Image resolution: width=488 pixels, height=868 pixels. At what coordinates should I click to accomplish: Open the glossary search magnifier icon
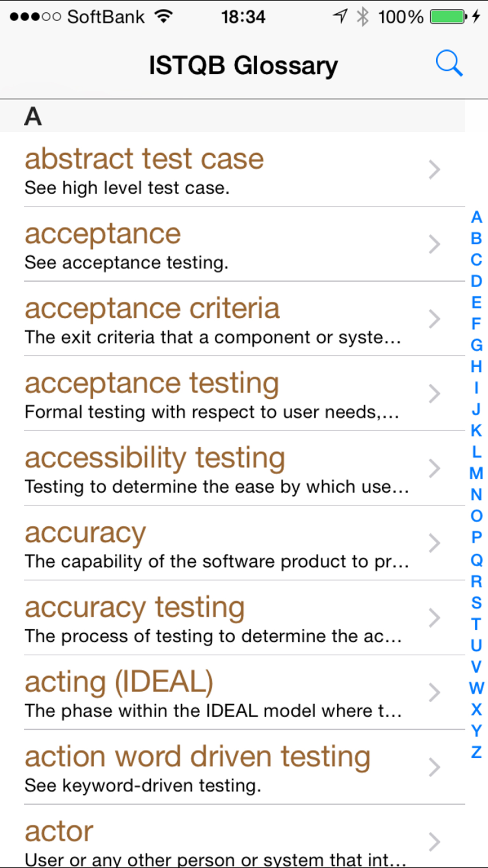[x=449, y=63]
